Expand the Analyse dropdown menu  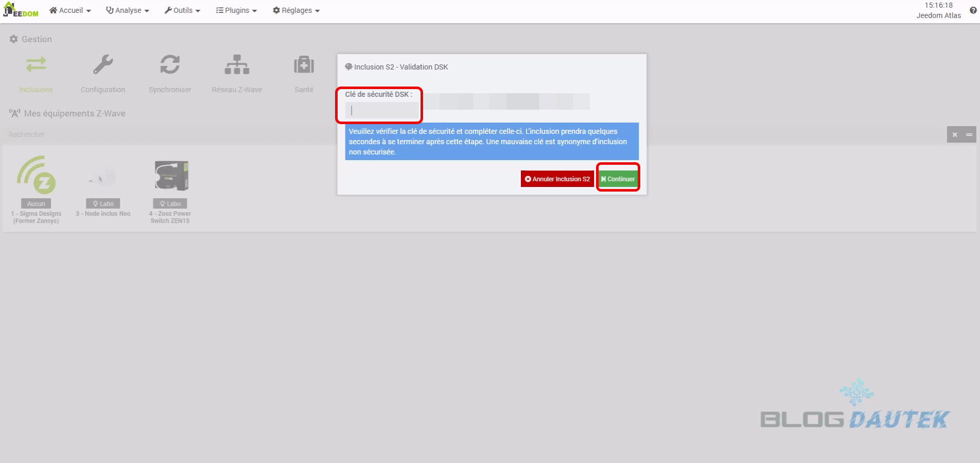pos(128,10)
